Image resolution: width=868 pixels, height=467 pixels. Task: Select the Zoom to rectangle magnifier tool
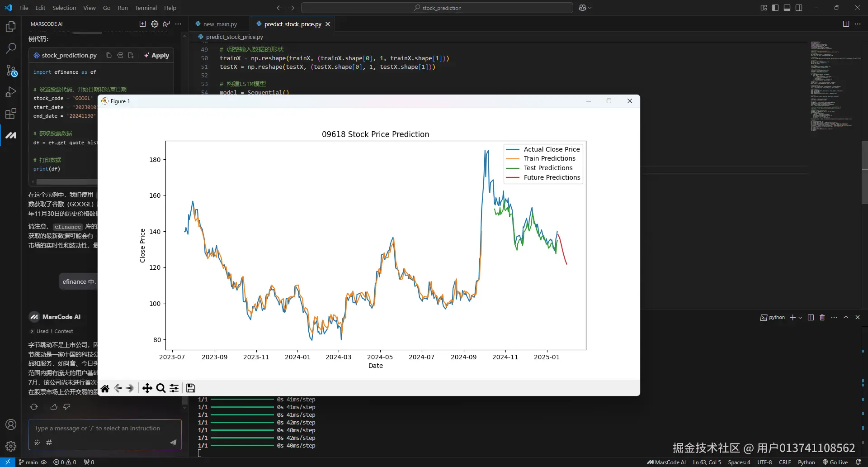(x=160, y=388)
